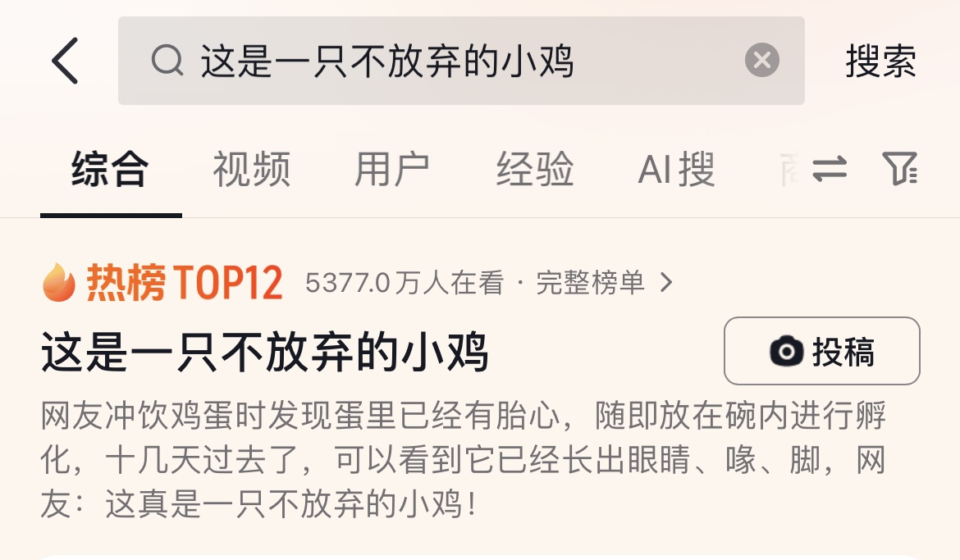Tap the partially hidden tab after AI搜

[790, 170]
